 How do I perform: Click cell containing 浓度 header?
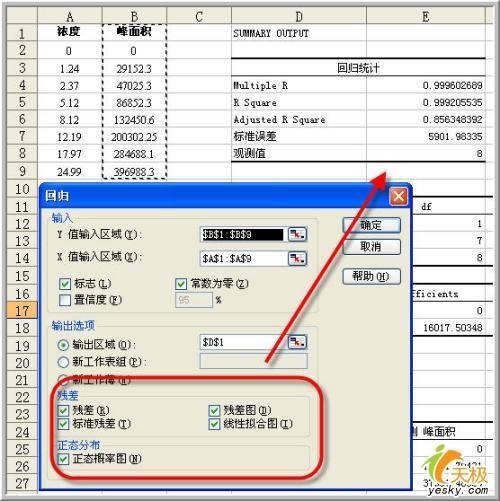tap(70, 32)
